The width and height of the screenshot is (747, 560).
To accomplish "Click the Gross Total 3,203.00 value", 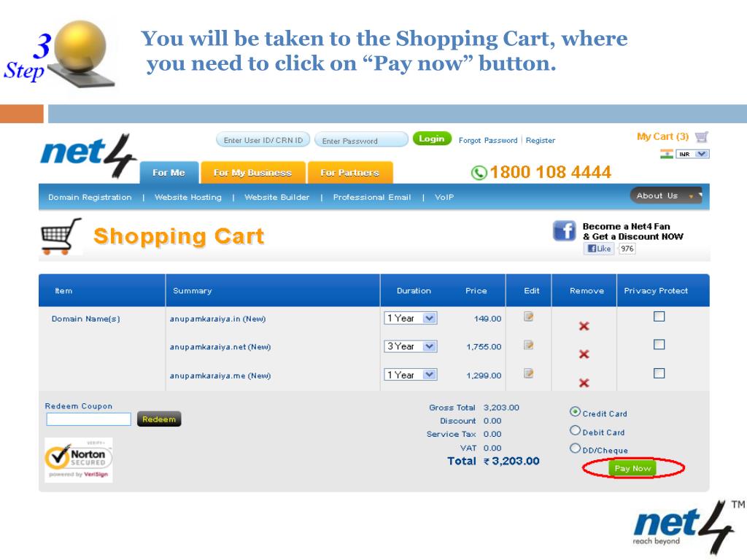I will (501, 408).
